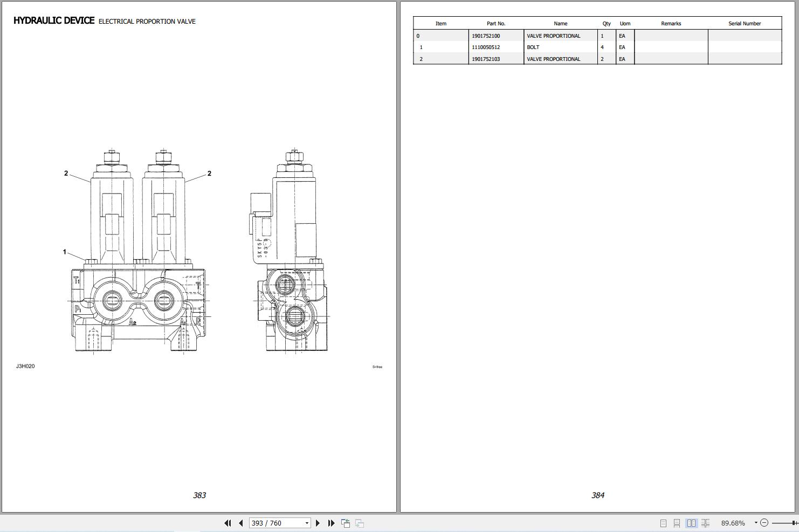Click VALVE PROPORTIONAL name in item 2 row
799x532 pixels.
(554, 59)
